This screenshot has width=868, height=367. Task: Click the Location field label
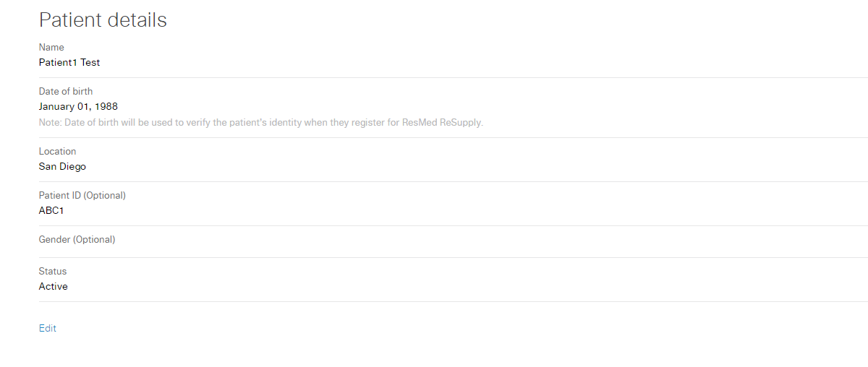pyautogui.click(x=57, y=152)
